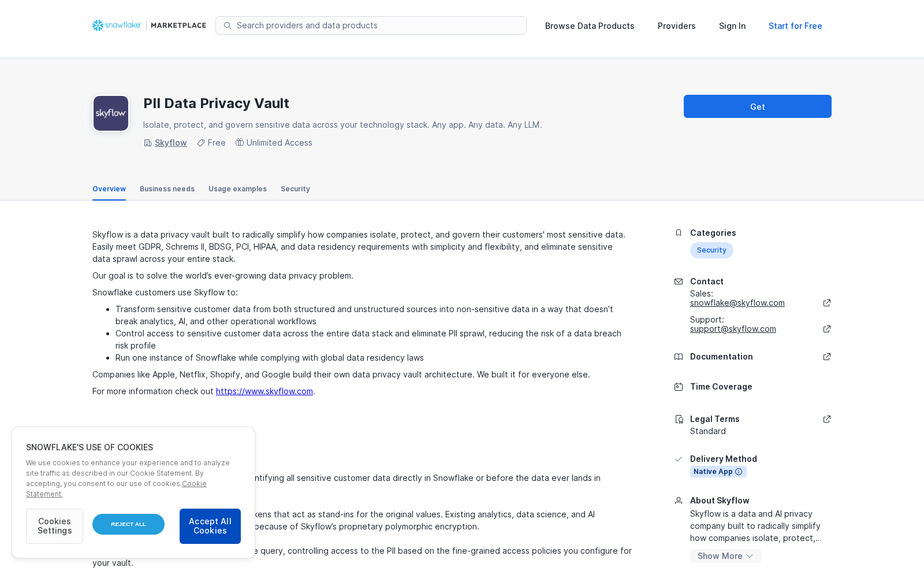
Task: Open the https://www.skyflow.com link
Action: pos(264,391)
